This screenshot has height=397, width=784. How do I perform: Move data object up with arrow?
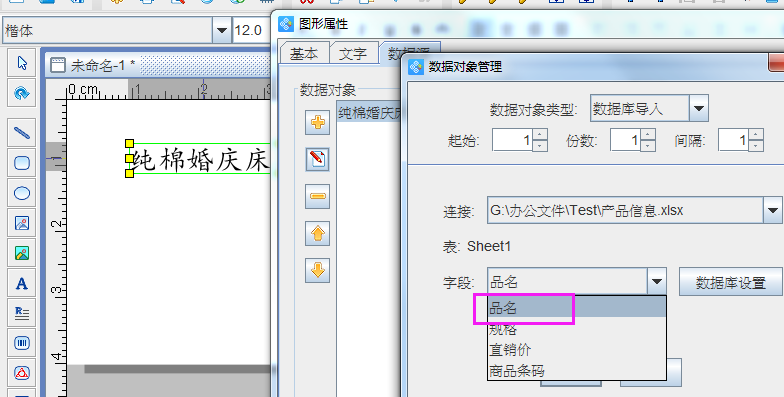coord(318,233)
